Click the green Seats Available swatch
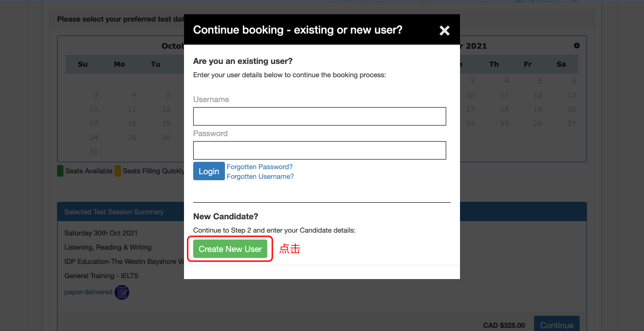644x331 pixels. click(60, 171)
